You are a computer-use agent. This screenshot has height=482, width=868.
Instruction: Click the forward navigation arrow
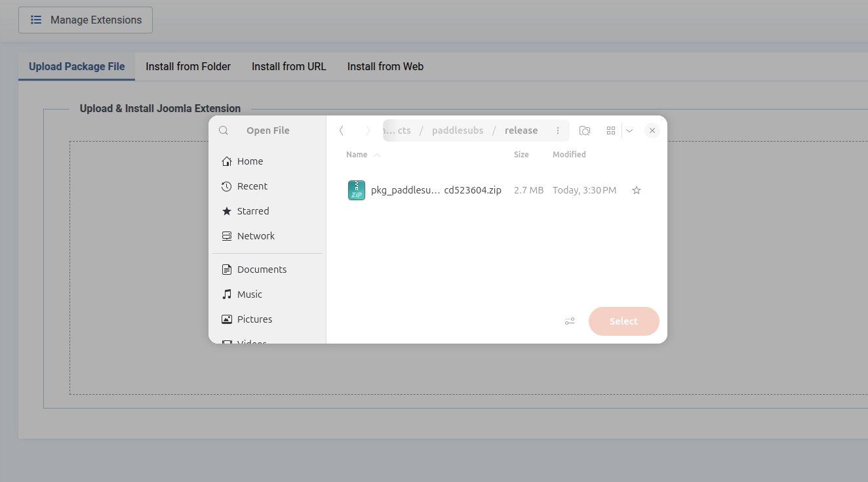[368, 131]
